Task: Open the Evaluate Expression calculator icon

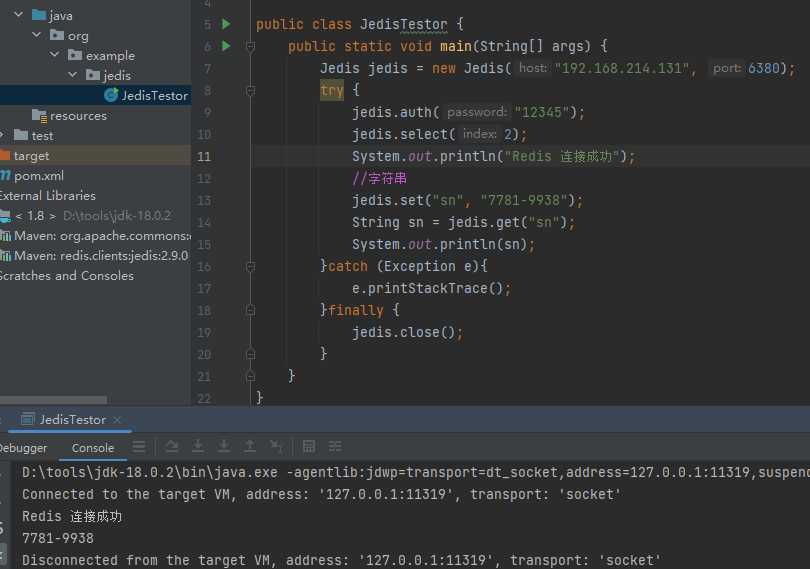Action: (309, 446)
